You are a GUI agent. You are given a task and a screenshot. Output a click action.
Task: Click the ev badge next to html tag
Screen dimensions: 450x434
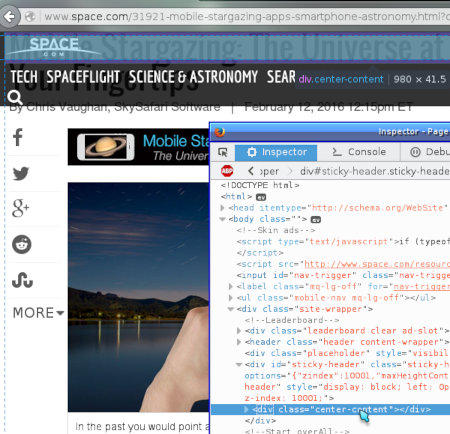[261, 197]
